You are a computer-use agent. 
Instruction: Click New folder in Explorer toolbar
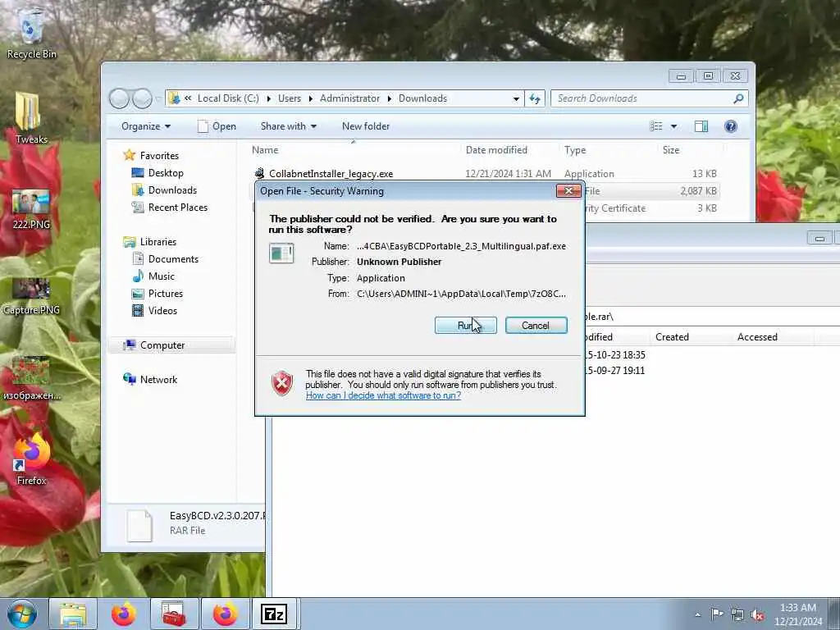[x=366, y=126]
